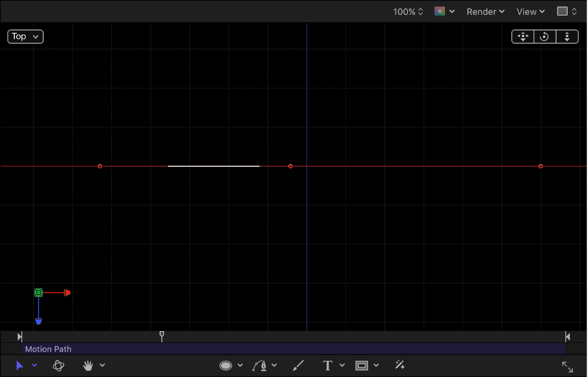Select the Paint Stroke tool

(298, 365)
